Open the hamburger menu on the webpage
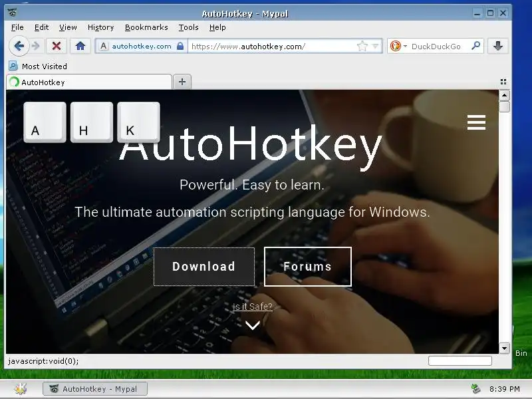Screen dimensions: 532x399 476,122
